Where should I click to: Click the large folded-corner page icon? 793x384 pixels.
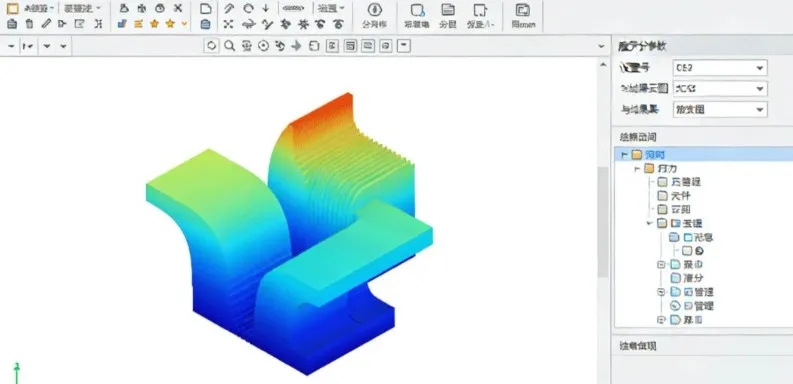tap(480, 10)
